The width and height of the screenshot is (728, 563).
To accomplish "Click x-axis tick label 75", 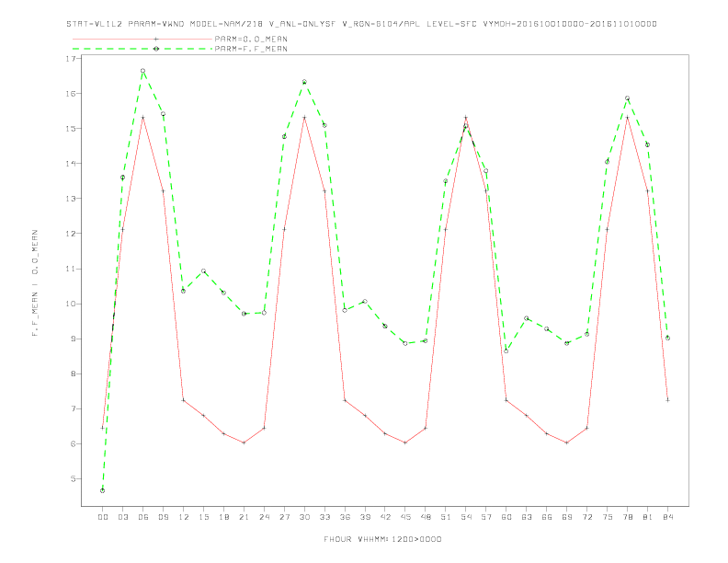I will [608, 517].
